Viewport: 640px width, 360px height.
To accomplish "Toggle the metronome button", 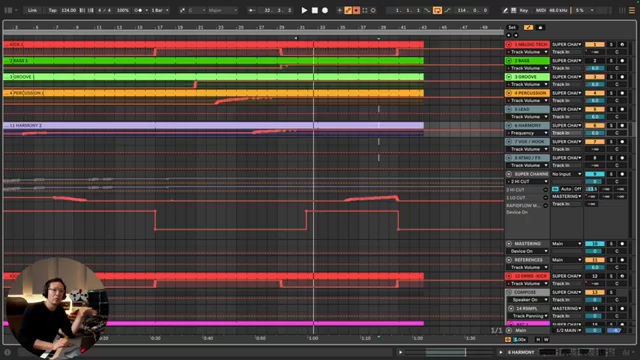I will point(138,10).
